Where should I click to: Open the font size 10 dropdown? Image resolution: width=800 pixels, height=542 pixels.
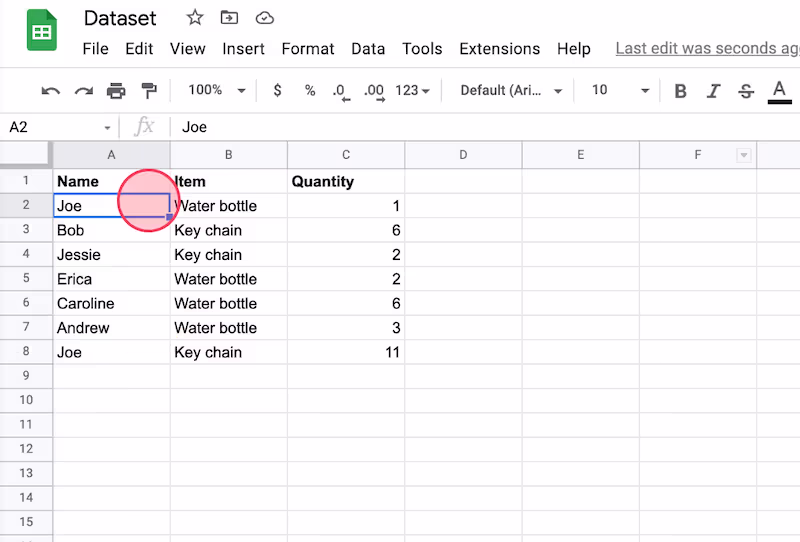click(x=620, y=90)
